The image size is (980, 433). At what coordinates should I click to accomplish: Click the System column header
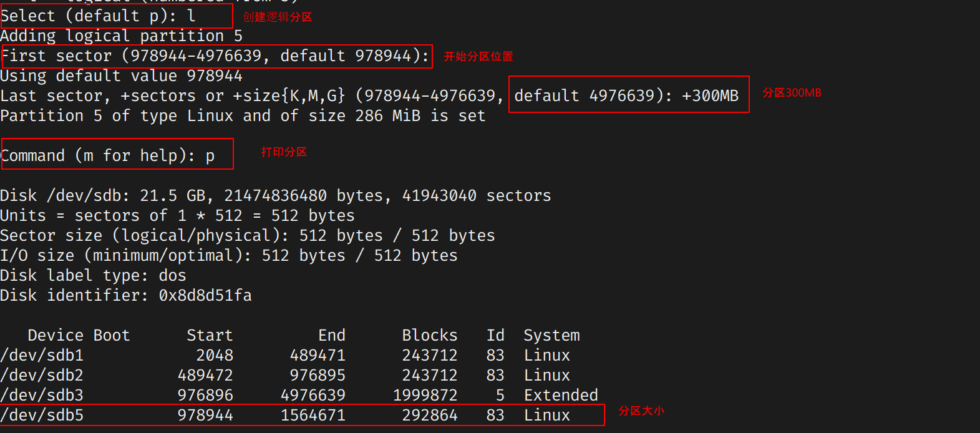pos(551,336)
